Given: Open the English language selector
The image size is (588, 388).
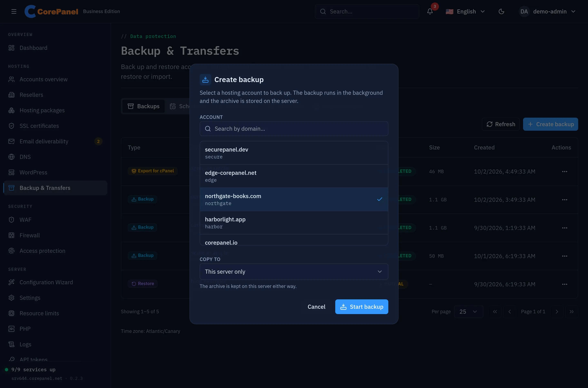Looking at the screenshot, I should coord(465,11).
